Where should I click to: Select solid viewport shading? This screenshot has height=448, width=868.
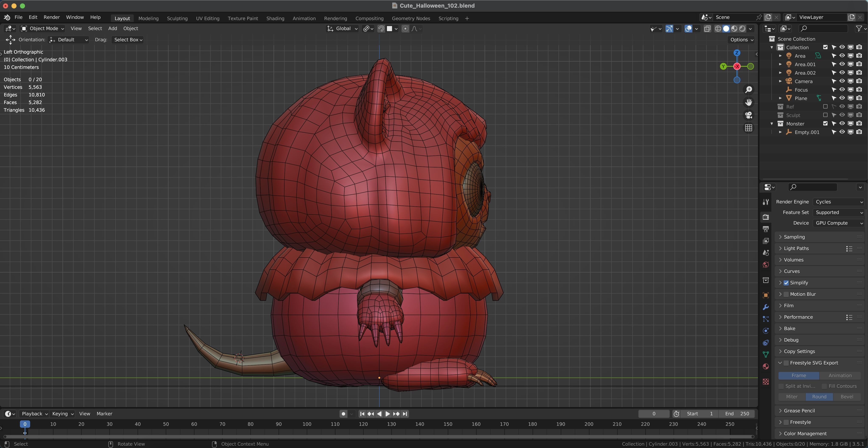(x=726, y=29)
